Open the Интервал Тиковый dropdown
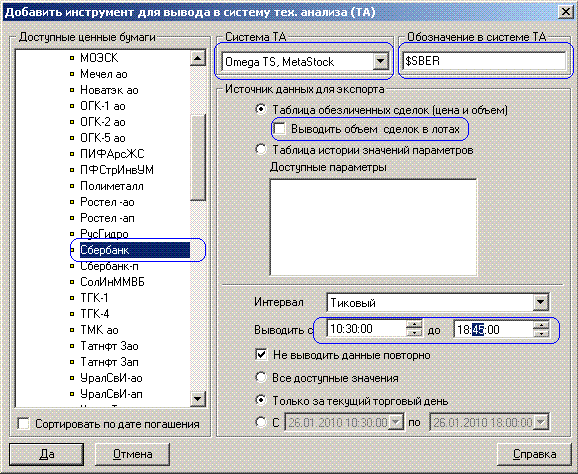Screen dimensions: 578x474 point(540,303)
